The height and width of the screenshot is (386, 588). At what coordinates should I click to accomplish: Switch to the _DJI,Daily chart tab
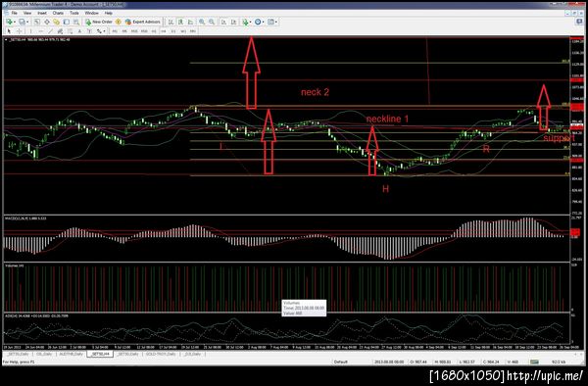[x=193, y=354]
